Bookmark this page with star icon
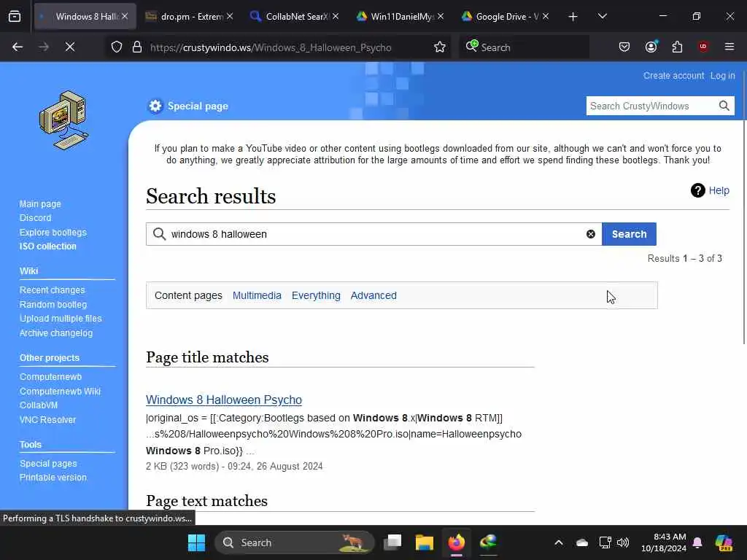The image size is (747, 560). pyautogui.click(x=440, y=47)
